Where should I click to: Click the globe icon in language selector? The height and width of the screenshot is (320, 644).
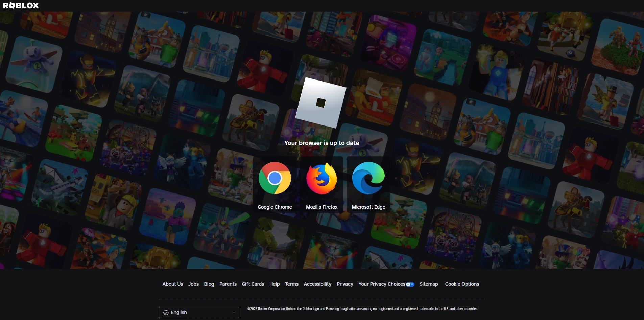tap(166, 313)
